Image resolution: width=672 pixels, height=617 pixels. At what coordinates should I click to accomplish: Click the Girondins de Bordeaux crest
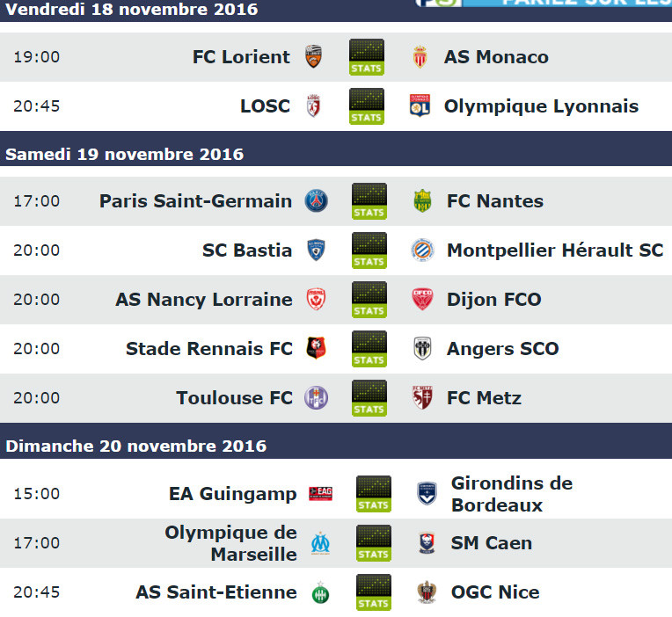[x=427, y=493]
